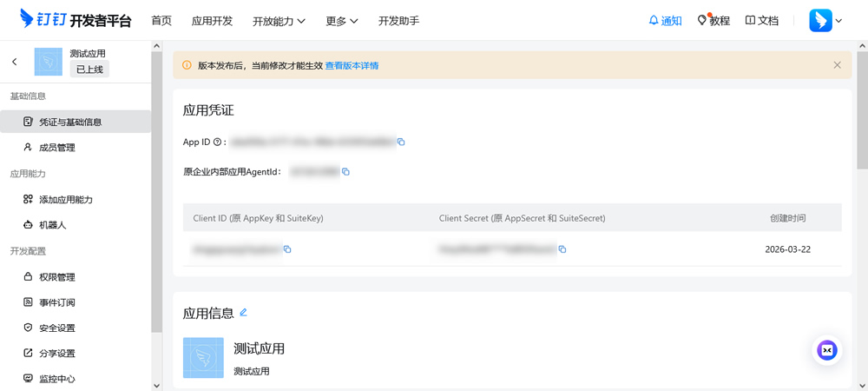Select 权限管理 in the sidebar
Viewport: 868px width, 391px height.
tap(57, 277)
